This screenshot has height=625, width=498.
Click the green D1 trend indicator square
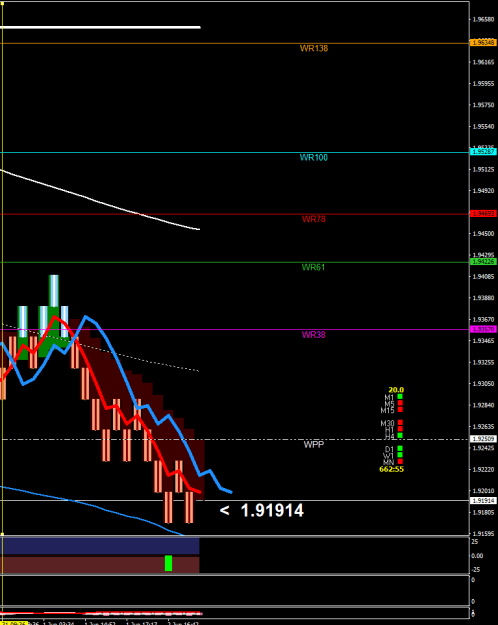click(400, 448)
